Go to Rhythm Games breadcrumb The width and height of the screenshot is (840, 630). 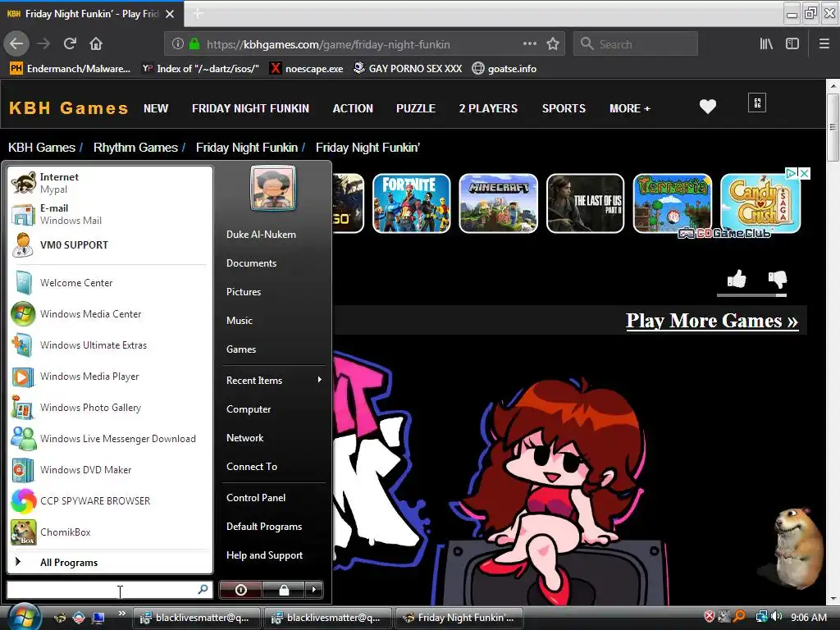(135, 148)
